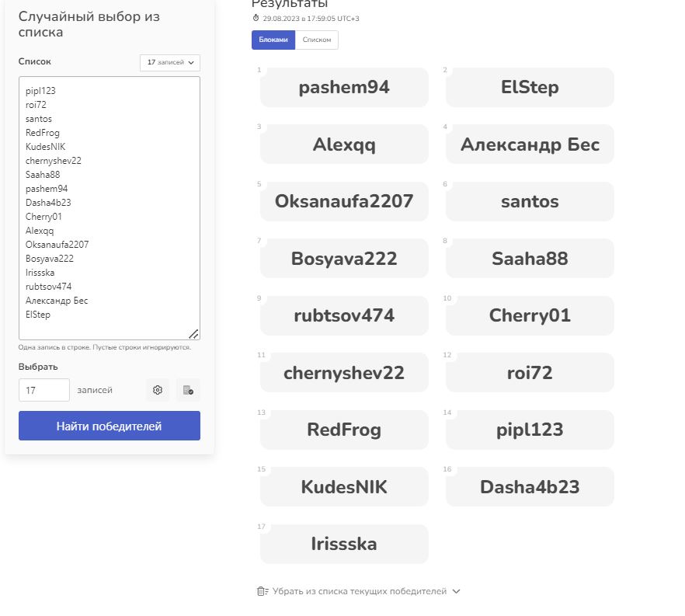Screen dimensions: 685x616
Task: Click the 'Oksanaufa2207' result block
Action: tap(344, 202)
